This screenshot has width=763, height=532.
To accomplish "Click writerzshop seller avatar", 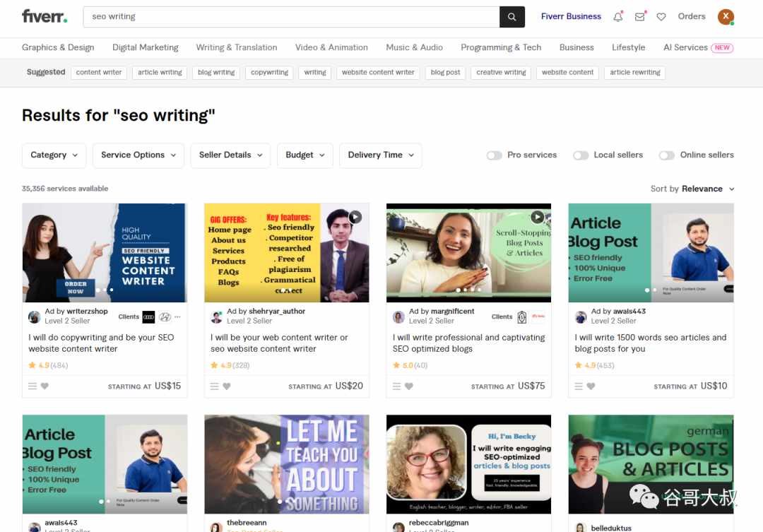I will coord(34,317).
